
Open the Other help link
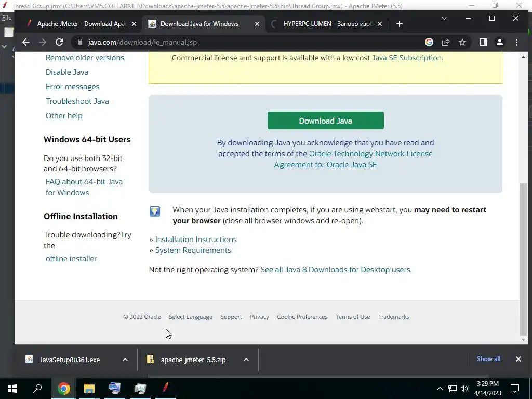coord(64,116)
